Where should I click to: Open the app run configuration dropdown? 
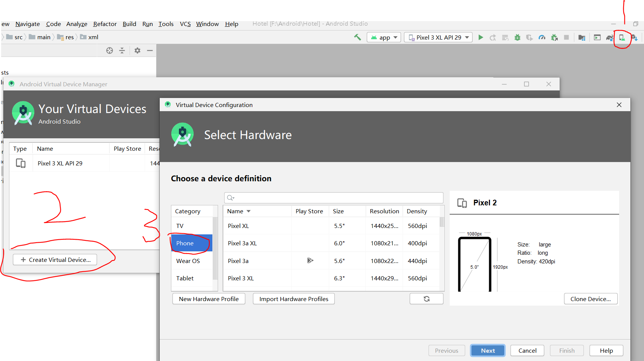click(x=384, y=37)
